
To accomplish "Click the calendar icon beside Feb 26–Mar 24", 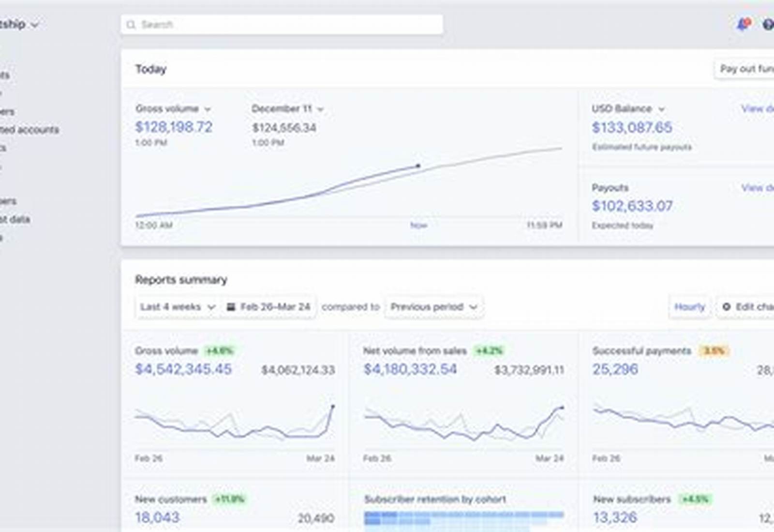I will [x=231, y=307].
